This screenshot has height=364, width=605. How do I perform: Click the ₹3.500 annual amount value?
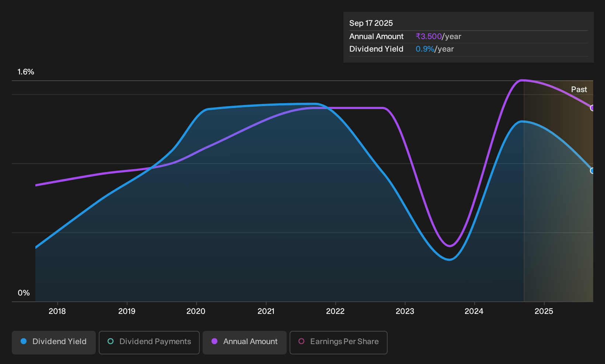point(429,36)
